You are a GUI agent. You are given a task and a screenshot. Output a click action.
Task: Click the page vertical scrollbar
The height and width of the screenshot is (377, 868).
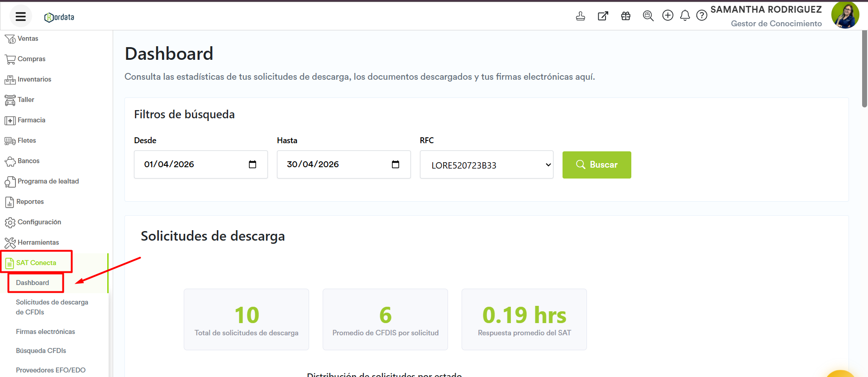[x=864, y=68]
